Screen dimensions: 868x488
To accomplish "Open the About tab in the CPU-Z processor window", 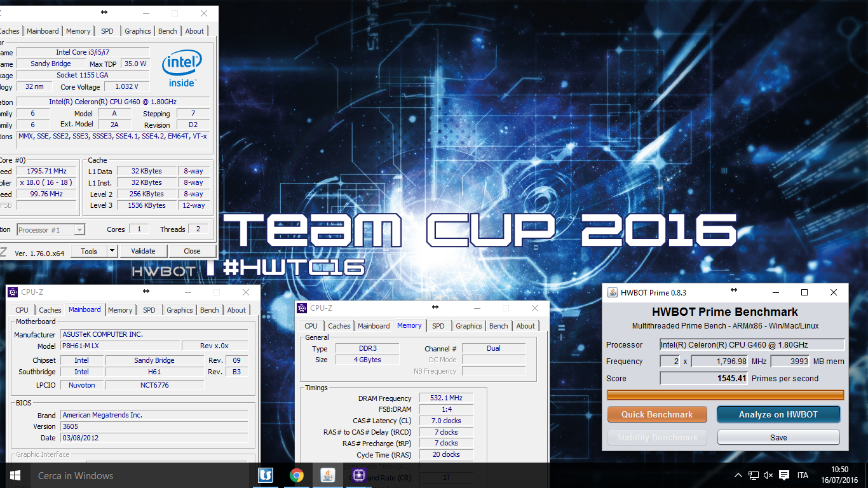I will point(194,31).
